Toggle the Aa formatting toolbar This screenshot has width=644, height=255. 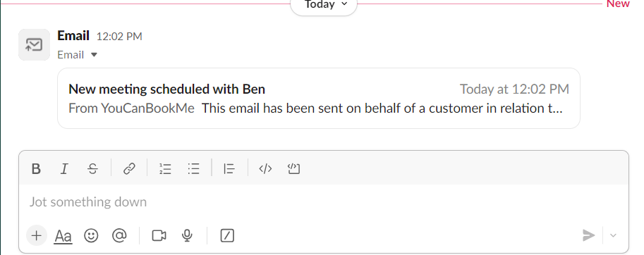pyautogui.click(x=63, y=236)
